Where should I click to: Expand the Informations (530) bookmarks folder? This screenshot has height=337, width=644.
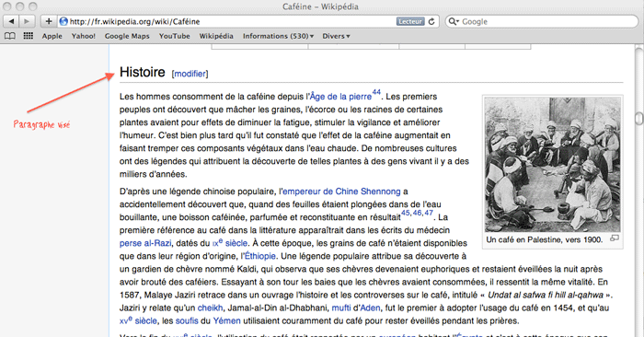pos(278,36)
